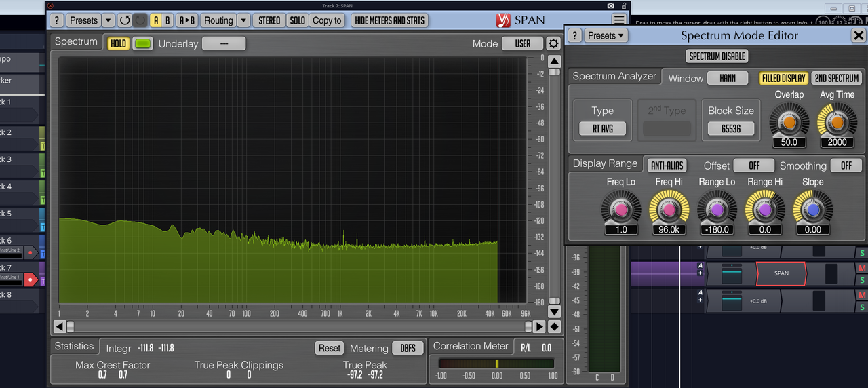Screen dimensions: 868x388
Task: Click the Avg Time knob
Action: (836, 121)
